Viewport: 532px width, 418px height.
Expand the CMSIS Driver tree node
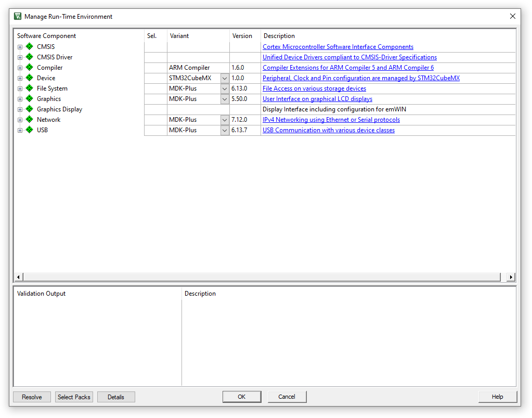coord(20,57)
